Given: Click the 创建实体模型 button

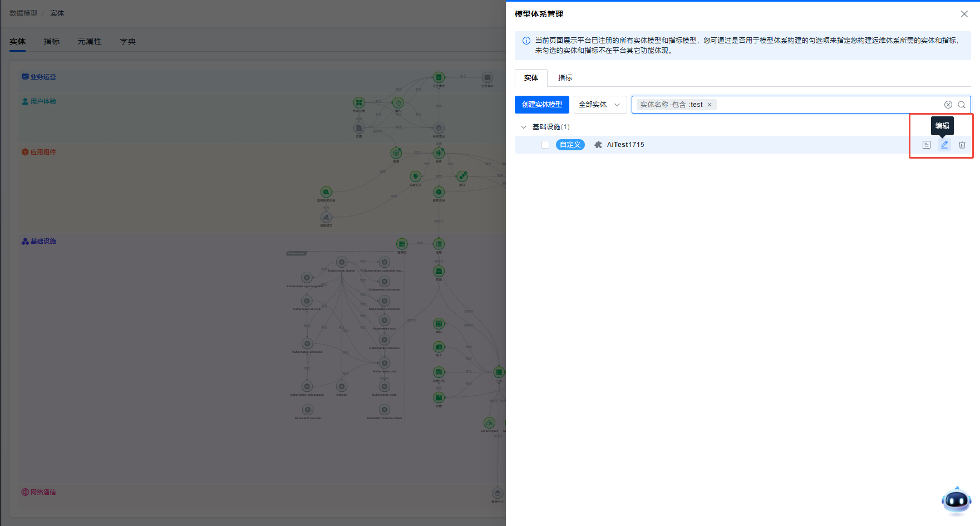Looking at the screenshot, I should [542, 105].
